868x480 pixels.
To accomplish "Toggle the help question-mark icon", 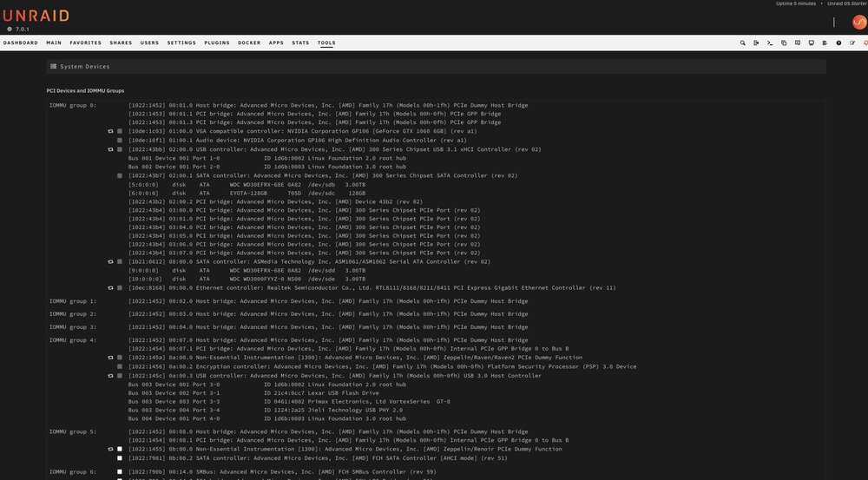I will tap(838, 43).
